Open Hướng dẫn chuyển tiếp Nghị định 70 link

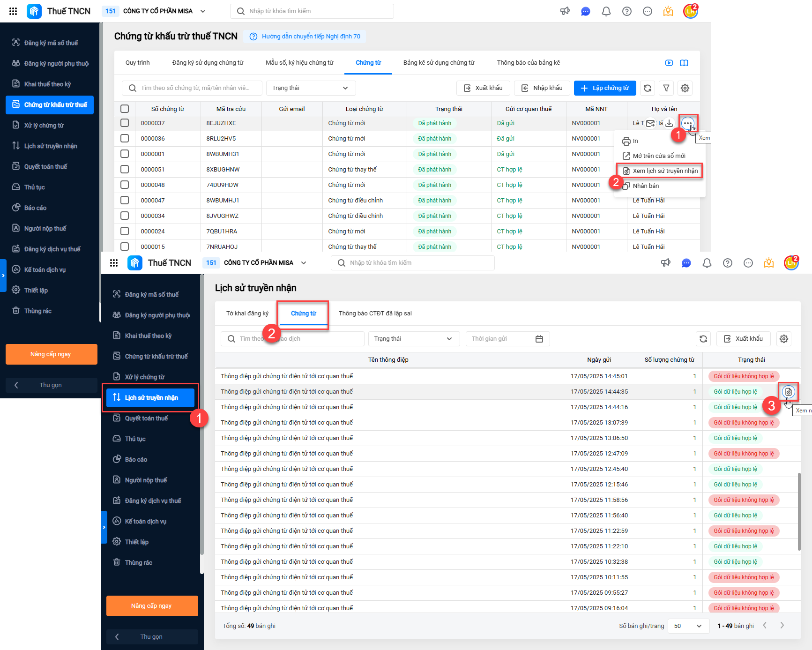click(311, 37)
